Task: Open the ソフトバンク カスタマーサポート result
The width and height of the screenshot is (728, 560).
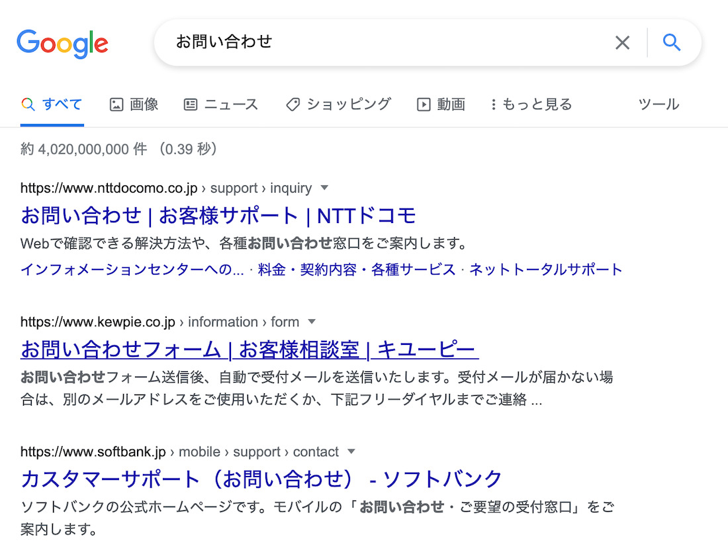Action: [261, 479]
